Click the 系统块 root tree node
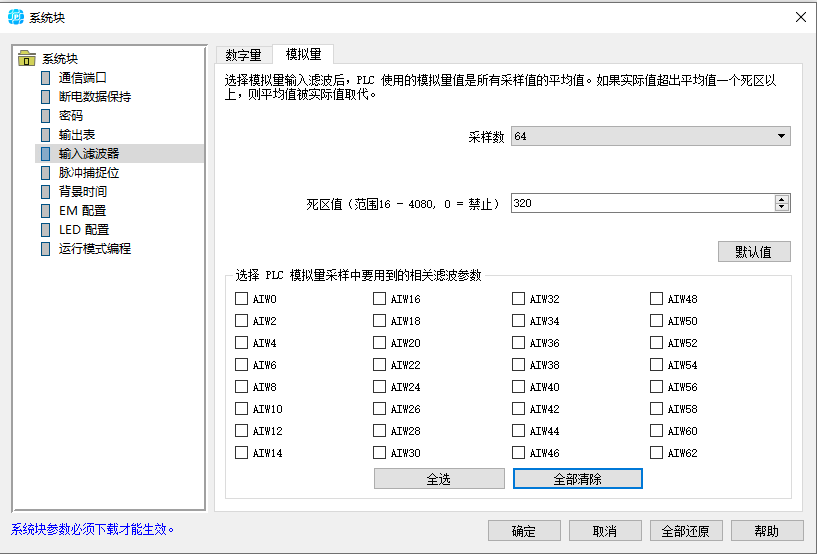This screenshot has width=817, height=554. (x=60, y=58)
